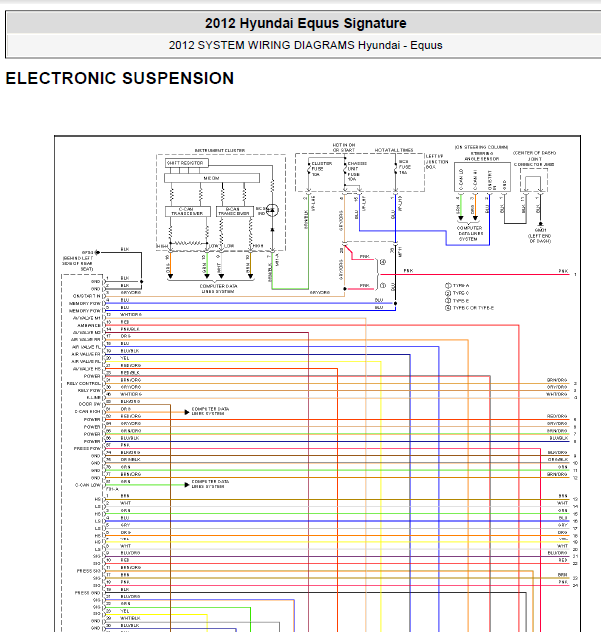The height and width of the screenshot is (632, 601).
Task: Click the computer data lines arrow beside C-CAN HIGH
Action: tap(187, 412)
